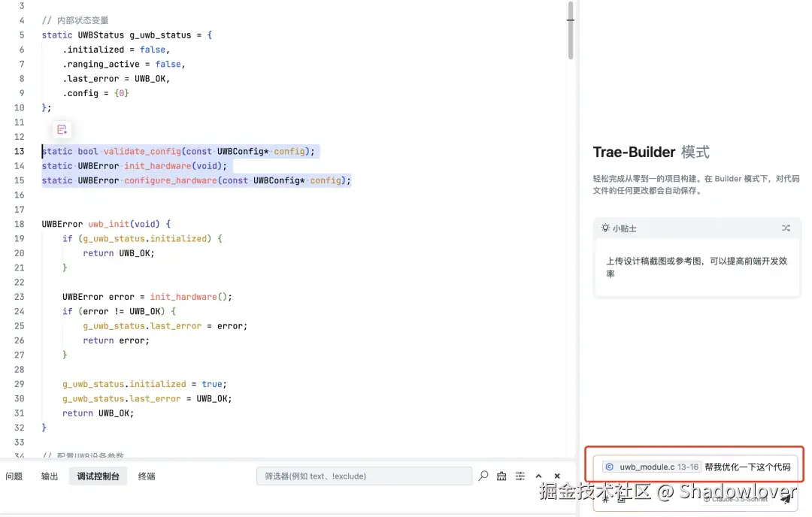Click '.config = {0}' on line 9
The width and height of the screenshot is (812, 517).
(95, 93)
